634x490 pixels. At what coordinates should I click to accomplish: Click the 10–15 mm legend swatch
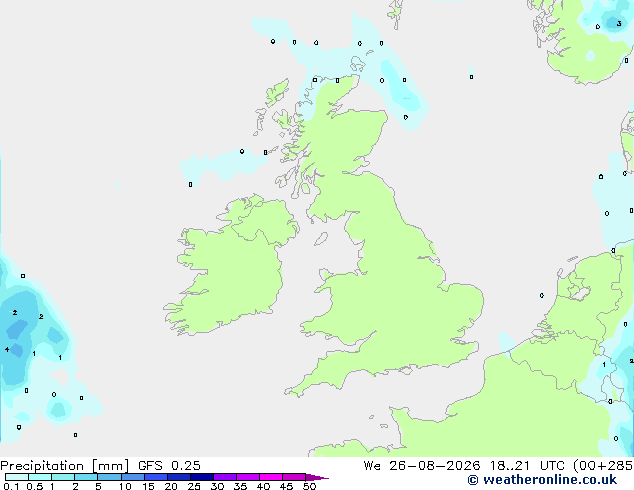click(132, 477)
